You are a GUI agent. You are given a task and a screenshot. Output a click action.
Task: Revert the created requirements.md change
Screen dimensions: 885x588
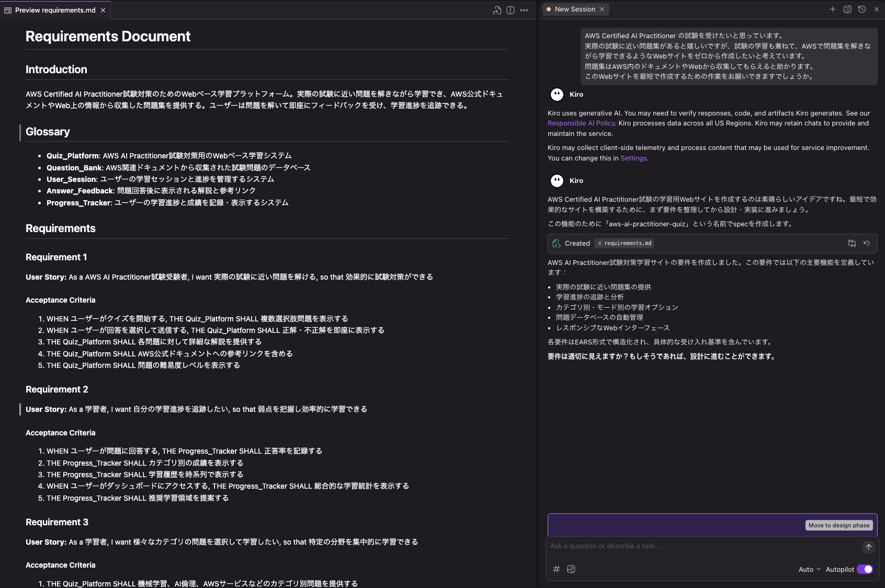867,243
